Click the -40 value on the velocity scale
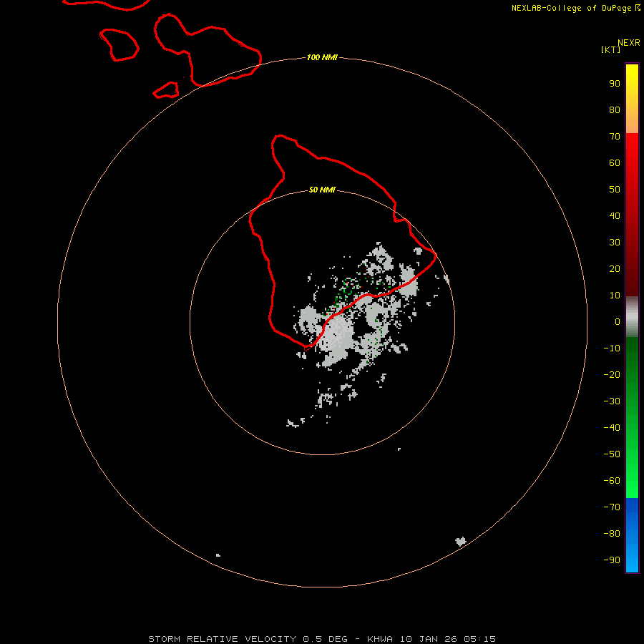Screen dimensions: 644x644 (612, 428)
